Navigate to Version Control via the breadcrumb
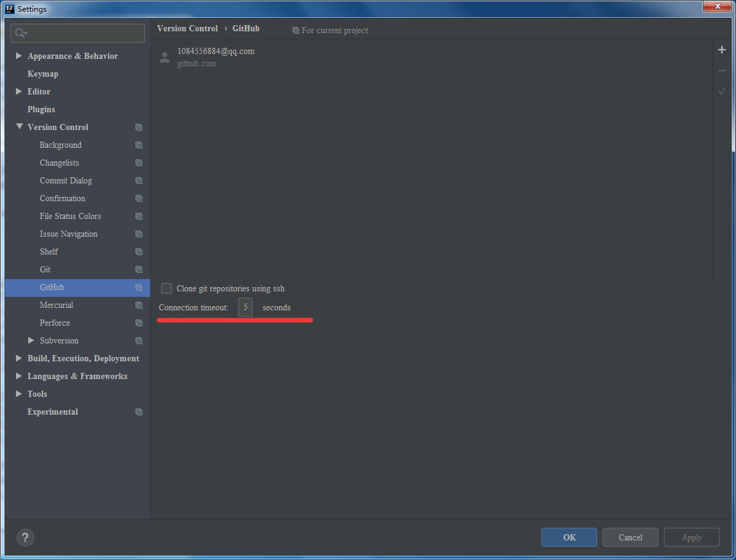Image resolution: width=736 pixels, height=560 pixels. pyautogui.click(x=187, y=28)
